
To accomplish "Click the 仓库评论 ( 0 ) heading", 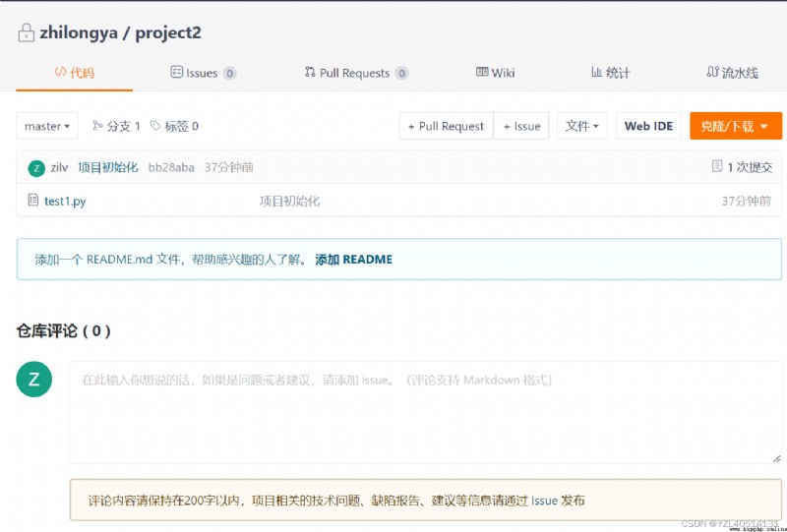I will 64,330.
